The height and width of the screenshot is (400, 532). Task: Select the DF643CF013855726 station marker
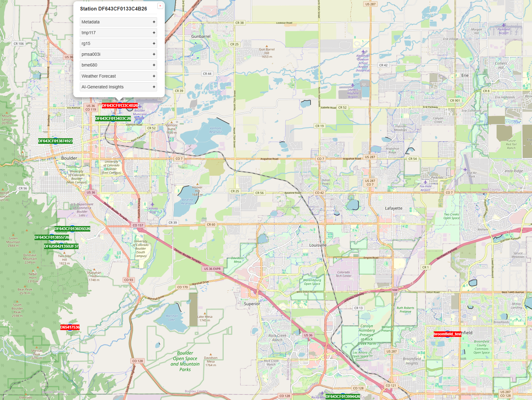click(52, 238)
